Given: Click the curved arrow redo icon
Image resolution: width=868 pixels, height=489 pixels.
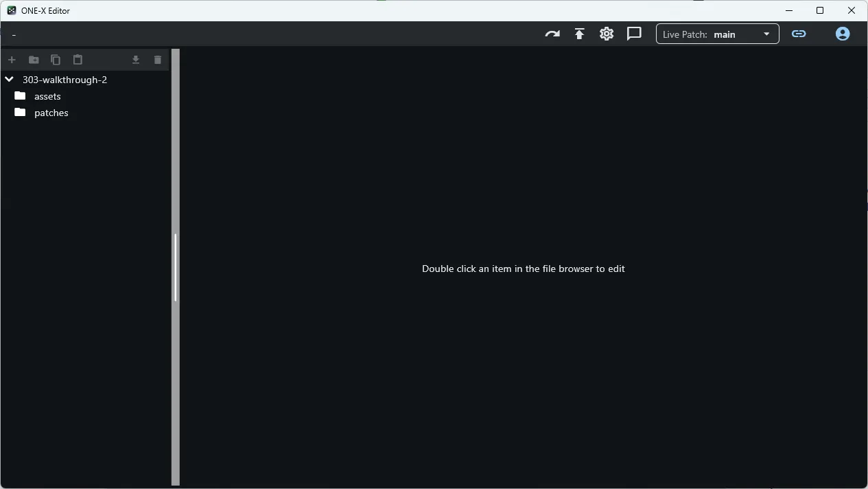Looking at the screenshot, I should [x=552, y=34].
